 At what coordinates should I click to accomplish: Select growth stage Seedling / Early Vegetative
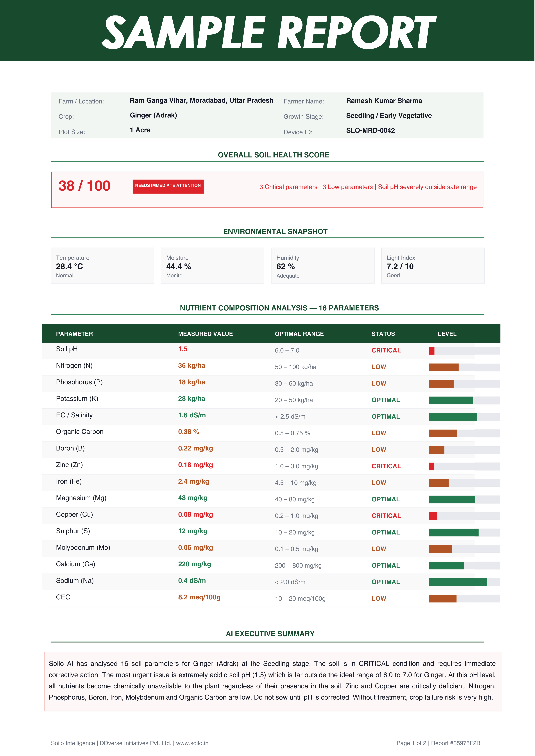389,116
